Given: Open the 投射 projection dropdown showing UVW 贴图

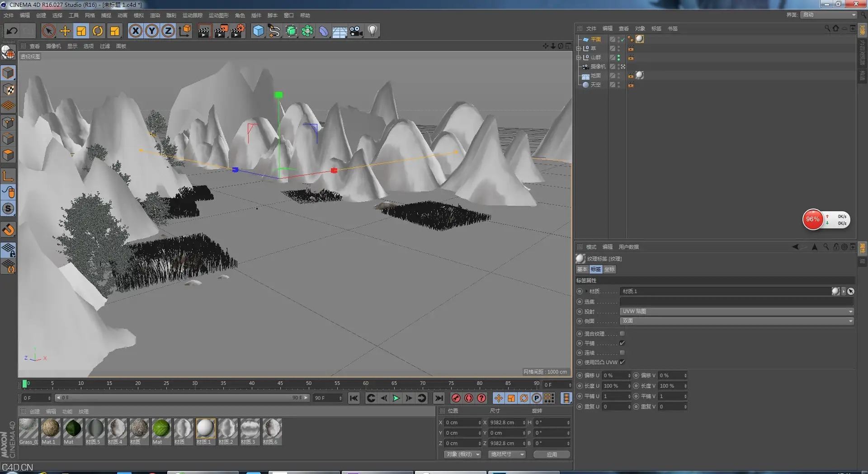Looking at the screenshot, I should (x=736, y=312).
